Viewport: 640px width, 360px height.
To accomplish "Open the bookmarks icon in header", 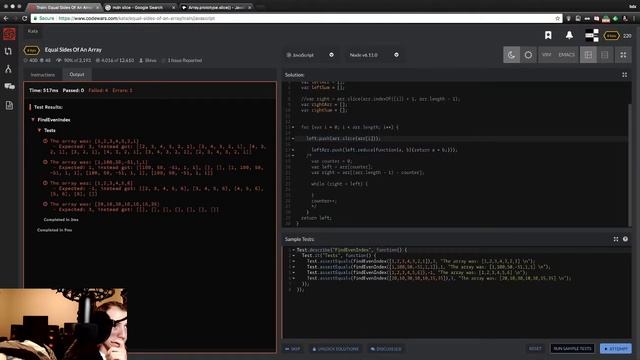I will [x=548, y=36].
